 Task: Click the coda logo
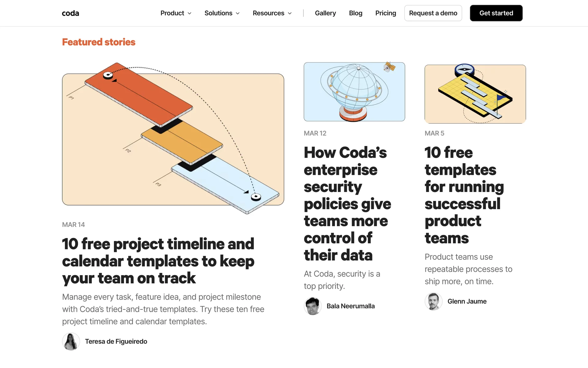click(x=70, y=13)
